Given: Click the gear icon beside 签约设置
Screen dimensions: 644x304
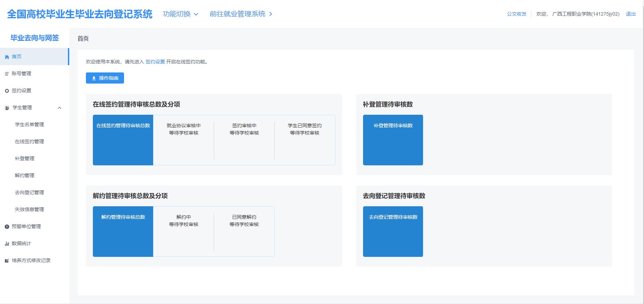Looking at the screenshot, I should pos(7,91).
